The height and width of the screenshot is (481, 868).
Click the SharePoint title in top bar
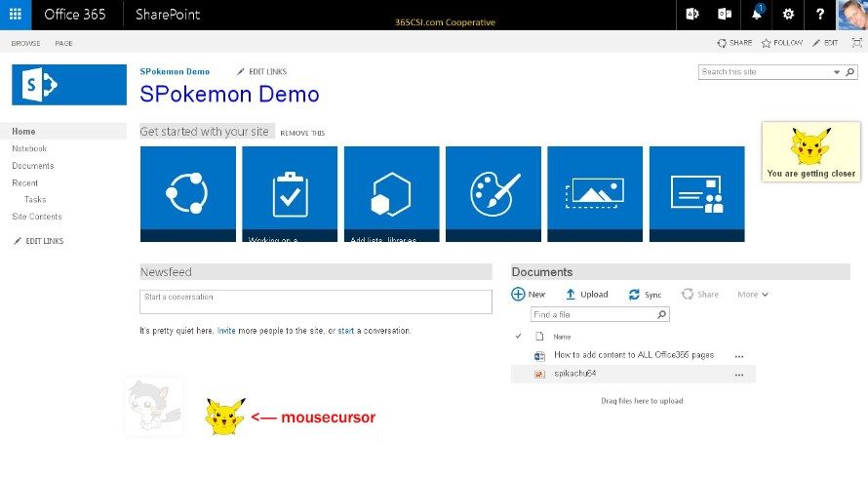click(x=168, y=15)
